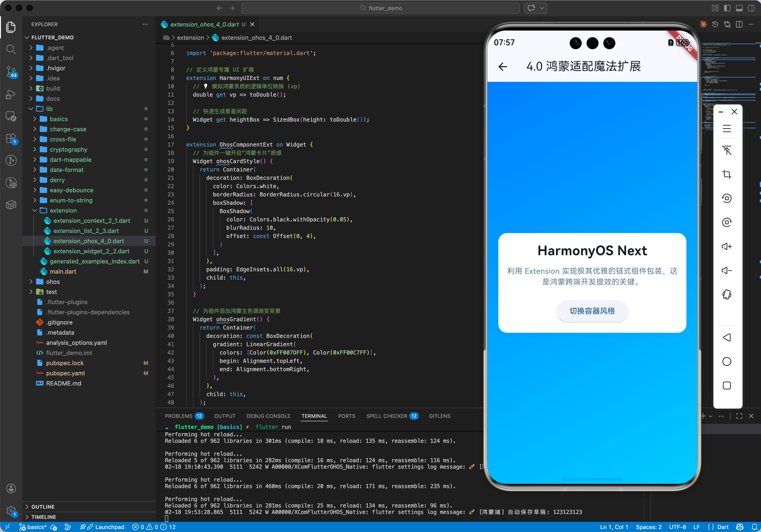The image size is (761, 532).
Task: Open Source Control view with 43 badge
Action: point(11,71)
